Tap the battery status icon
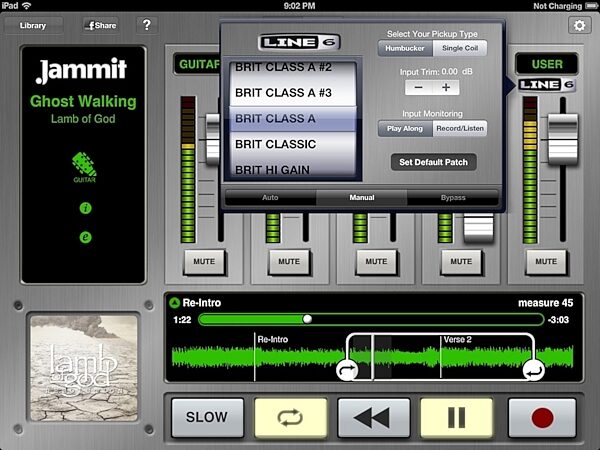Viewport: 600px width, 450px height. [x=591, y=6]
